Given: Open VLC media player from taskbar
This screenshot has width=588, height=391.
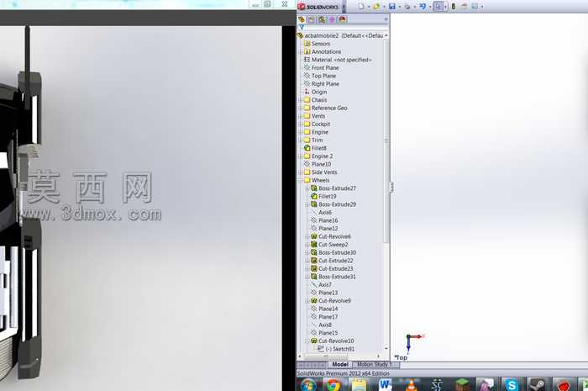Looking at the screenshot, I should pyautogui.click(x=411, y=385).
